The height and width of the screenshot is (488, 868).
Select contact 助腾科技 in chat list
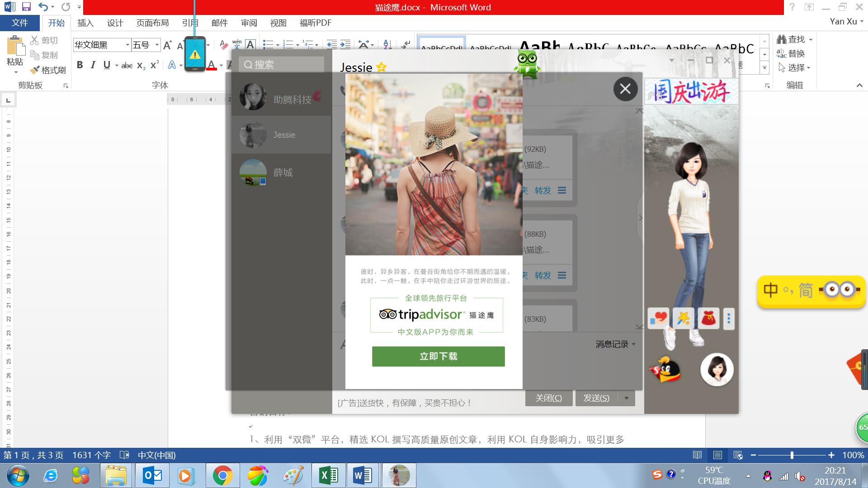click(281, 97)
